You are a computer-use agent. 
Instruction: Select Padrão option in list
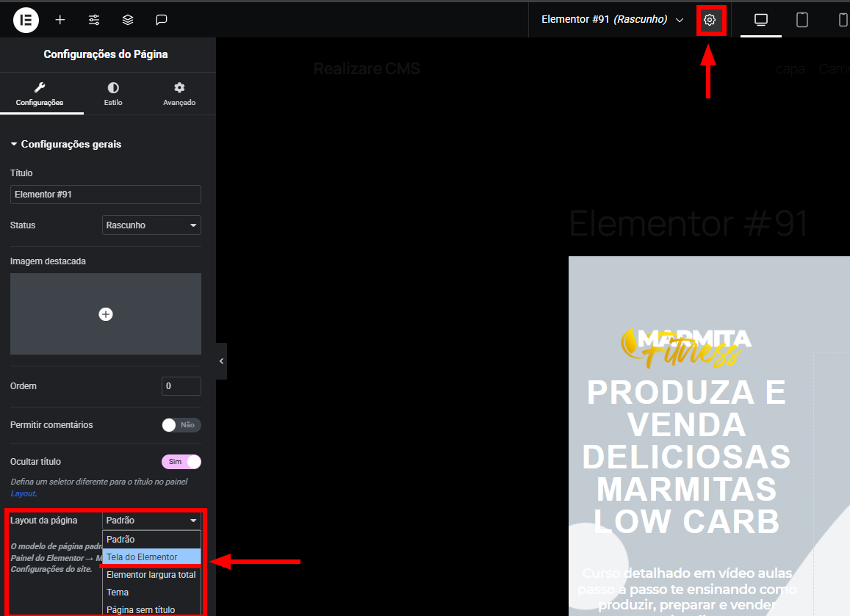click(x=152, y=539)
